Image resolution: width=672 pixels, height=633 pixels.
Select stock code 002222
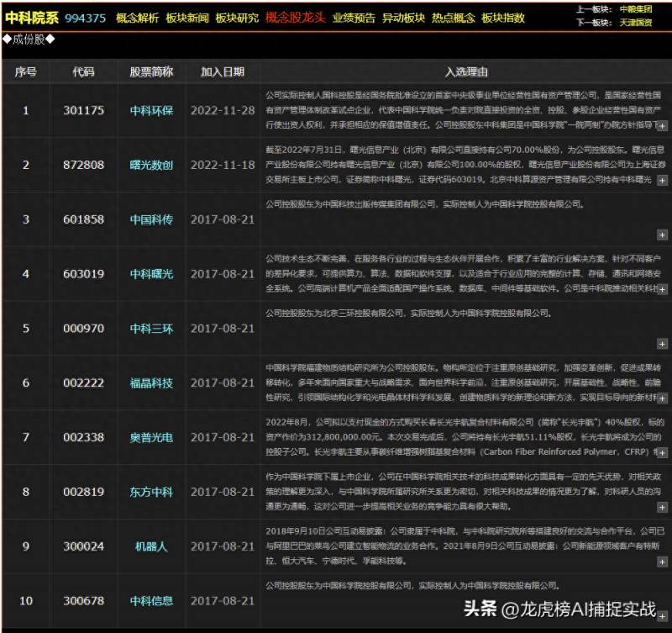[83, 383]
